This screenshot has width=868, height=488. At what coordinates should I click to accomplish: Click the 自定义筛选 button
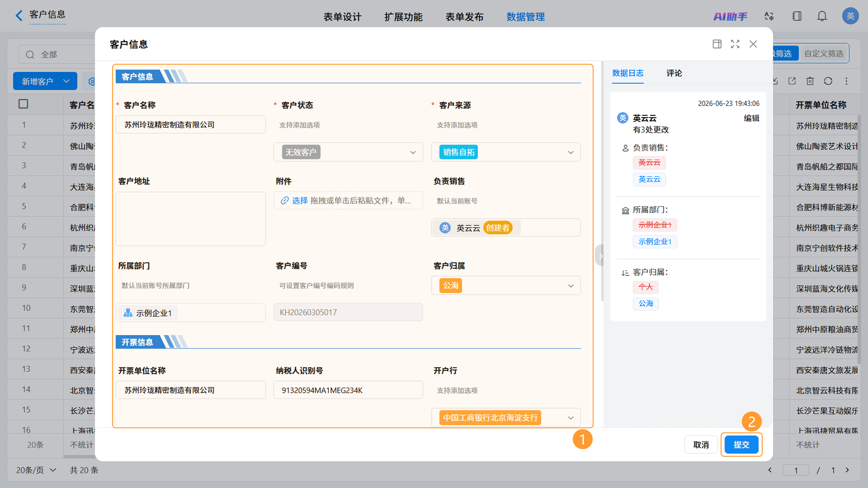point(824,54)
